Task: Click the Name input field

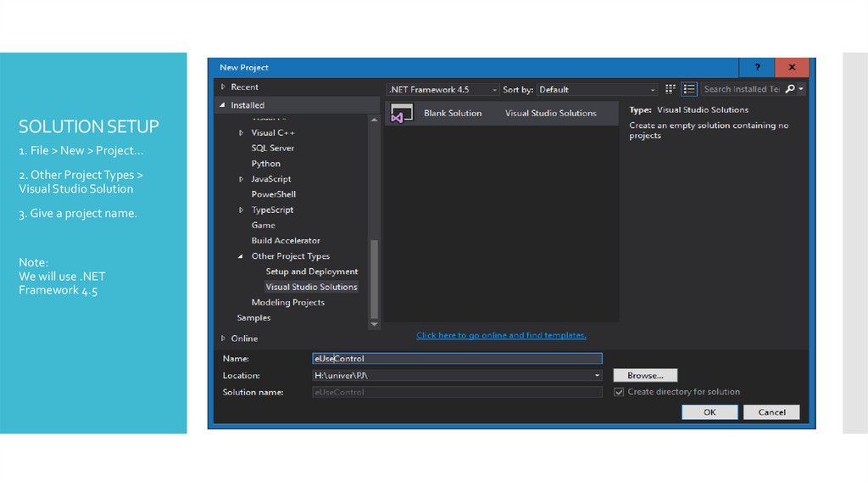Action: 457,359
